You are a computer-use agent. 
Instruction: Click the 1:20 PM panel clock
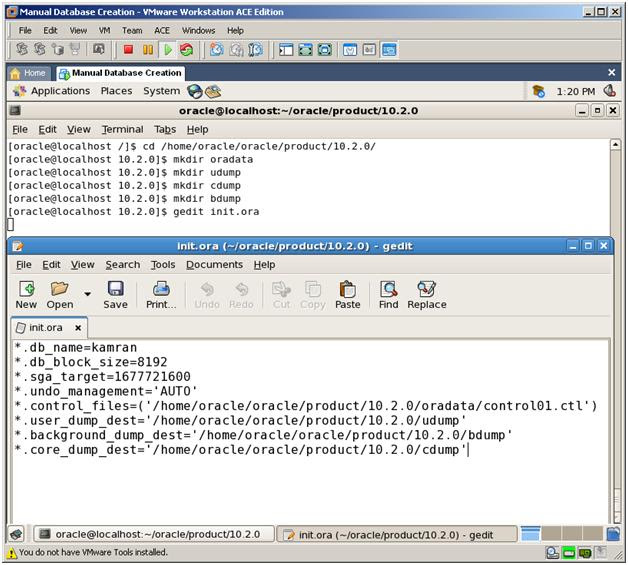[576, 92]
